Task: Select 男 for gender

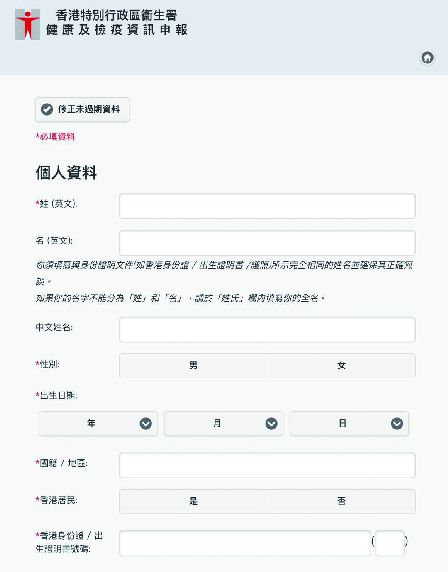Action: tap(193, 365)
